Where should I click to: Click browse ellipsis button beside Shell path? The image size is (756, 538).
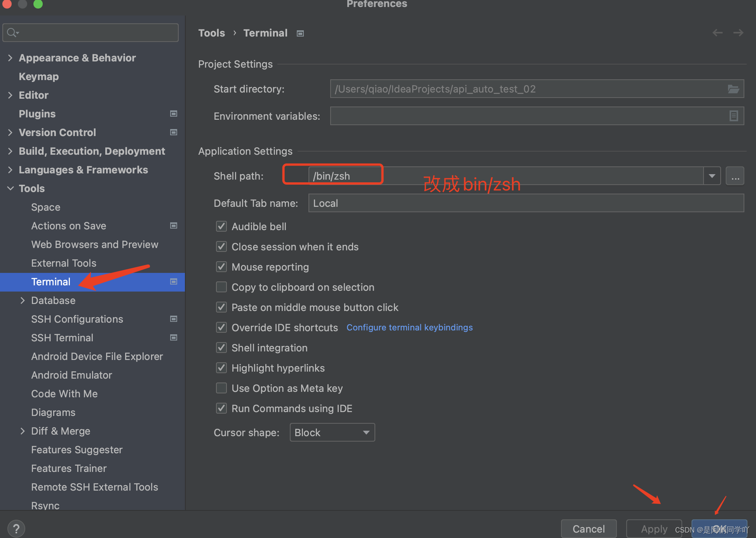(735, 176)
